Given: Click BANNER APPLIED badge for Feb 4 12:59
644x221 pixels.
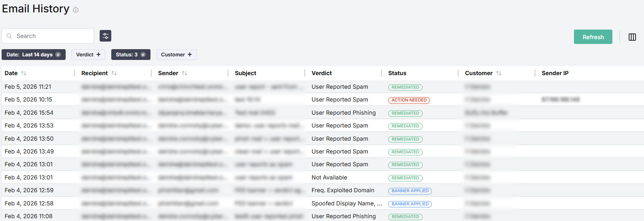Looking at the screenshot, I should coord(410,191).
